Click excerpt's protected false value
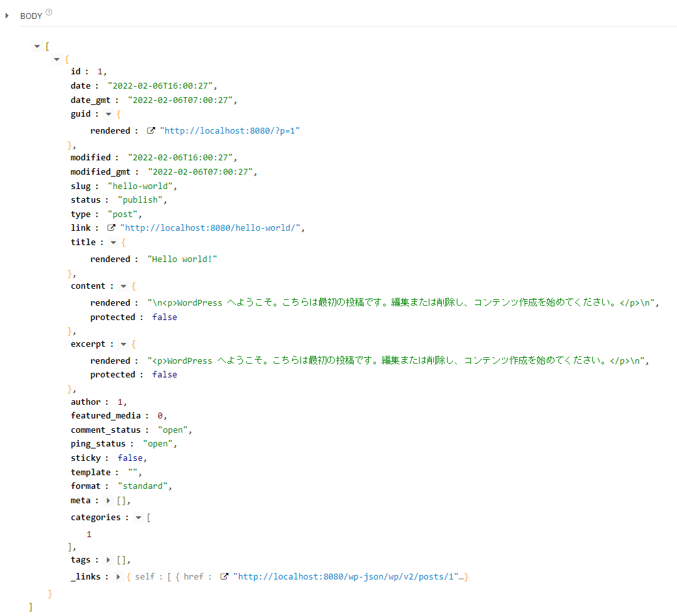The width and height of the screenshot is (677, 616). tap(164, 375)
